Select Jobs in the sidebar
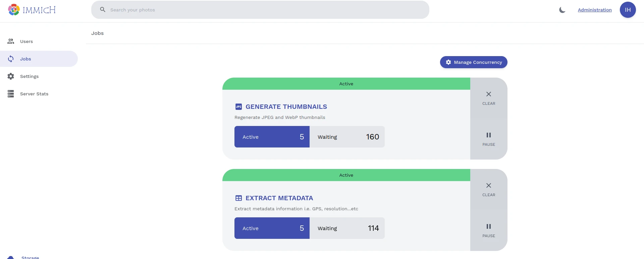The image size is (644, 259). pyautogui.click(x=25, y=59)
